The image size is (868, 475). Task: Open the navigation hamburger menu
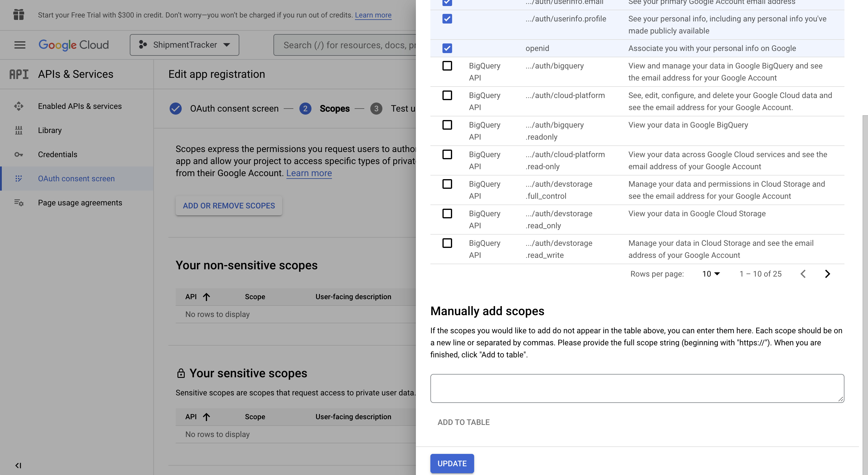pos(19,45)
